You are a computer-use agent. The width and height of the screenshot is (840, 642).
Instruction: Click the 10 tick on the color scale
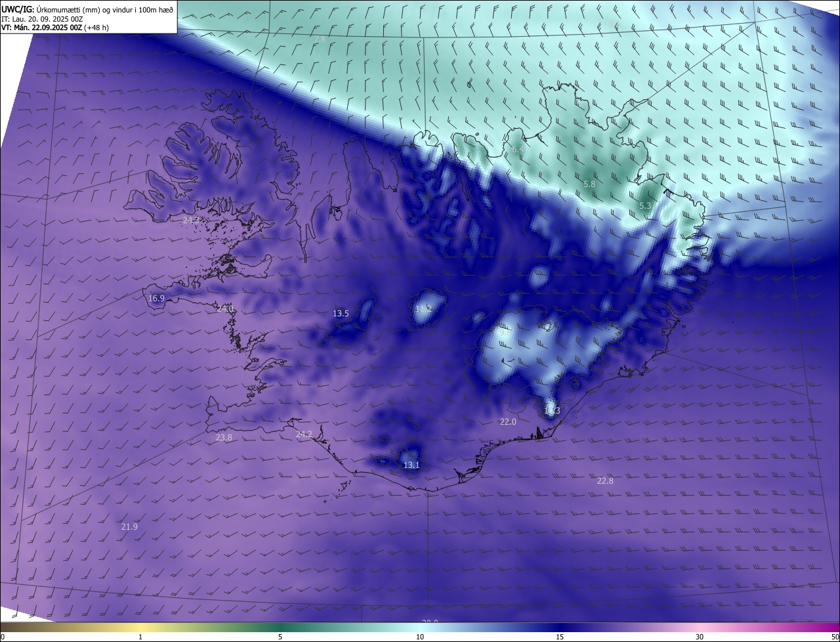tap(420, 637)
